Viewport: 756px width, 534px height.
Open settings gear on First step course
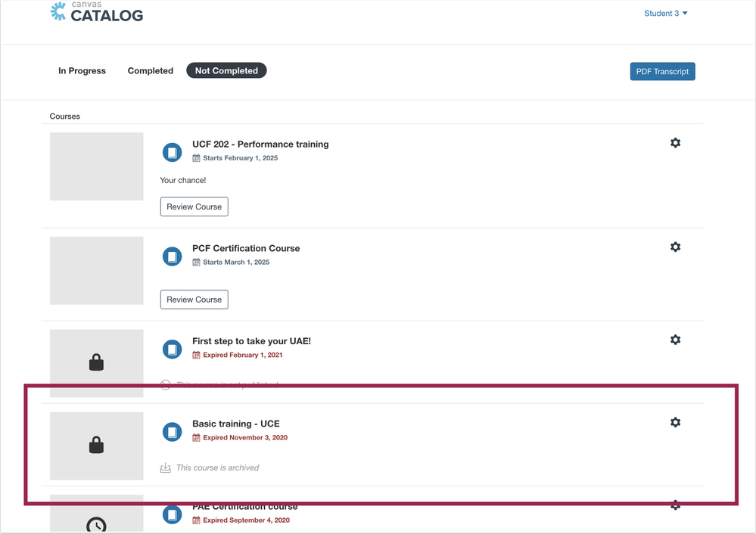[675, 339]
